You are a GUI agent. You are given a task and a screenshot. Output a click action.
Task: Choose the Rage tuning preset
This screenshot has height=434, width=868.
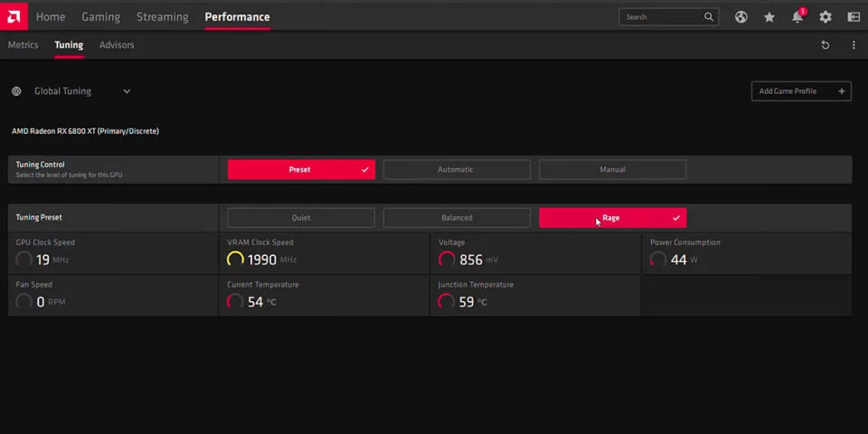point(612,218)
